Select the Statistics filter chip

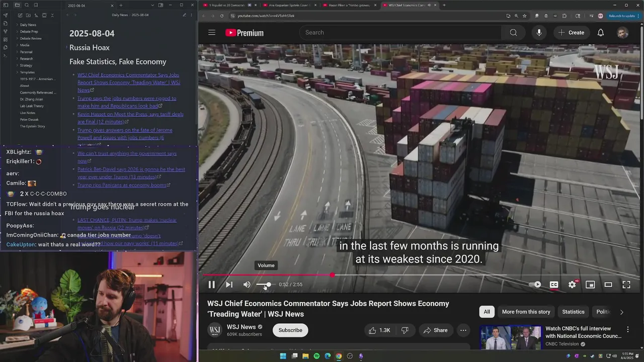pos(573,312)
